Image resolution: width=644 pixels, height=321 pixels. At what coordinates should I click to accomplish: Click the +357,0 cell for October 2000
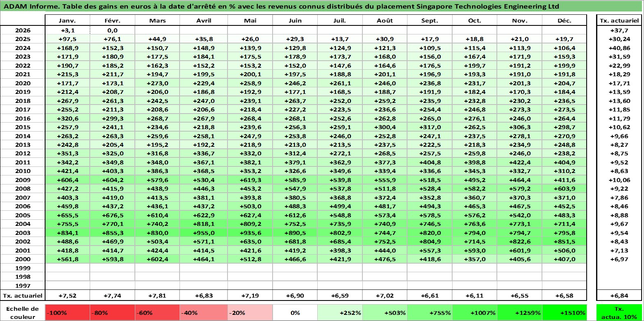point(475,259)
